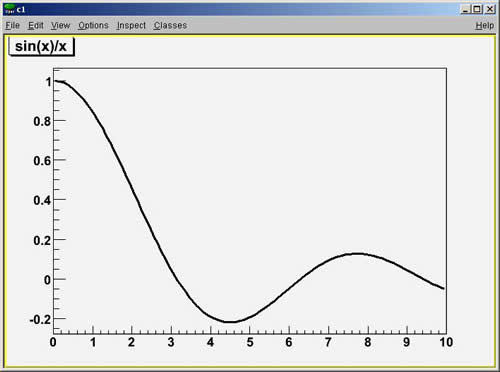The width and height of the screenshot is (500, 372).
Task: Select the sin(x)/x title box
Action: point(41,46)
